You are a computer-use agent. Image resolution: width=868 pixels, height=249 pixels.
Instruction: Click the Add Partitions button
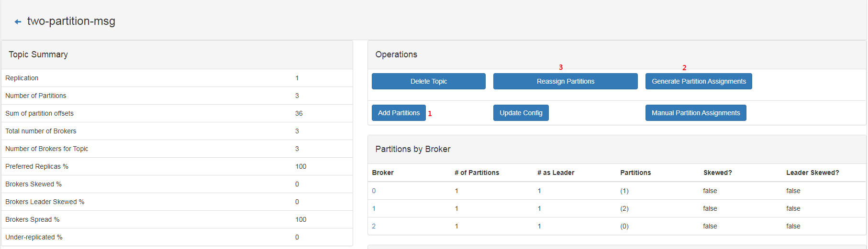[399, 113]
